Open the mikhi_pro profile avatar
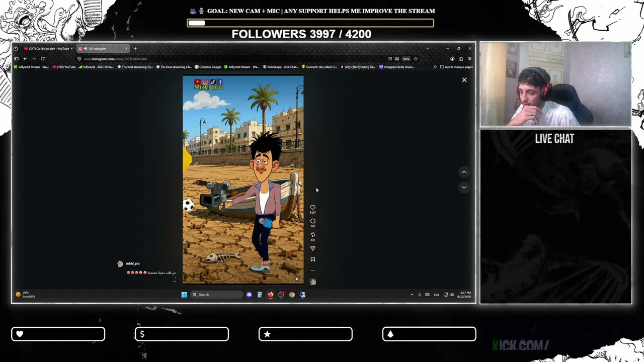The image size is (644, 362). pos(120,263)
